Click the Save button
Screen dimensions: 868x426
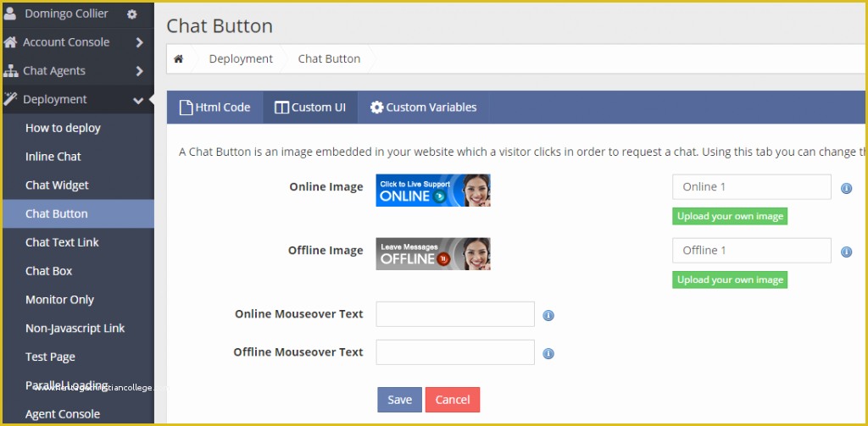point(400,400)
